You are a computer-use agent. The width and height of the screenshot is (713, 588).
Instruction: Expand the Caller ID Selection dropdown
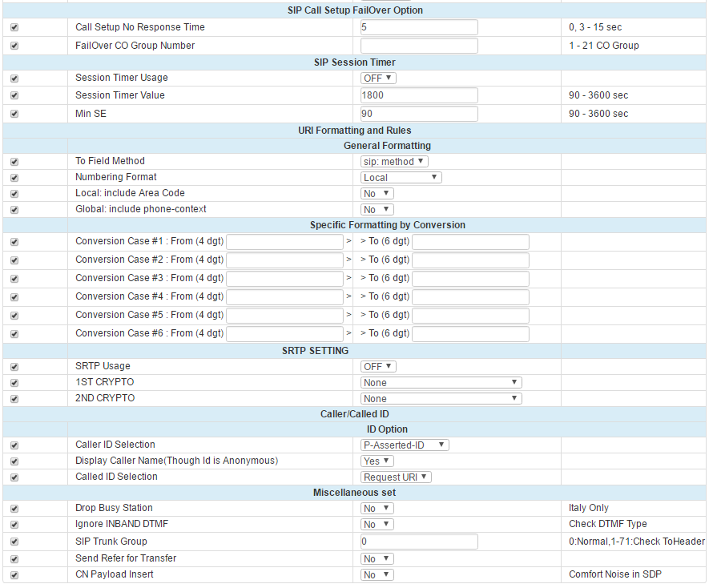[x=405, y=445]
